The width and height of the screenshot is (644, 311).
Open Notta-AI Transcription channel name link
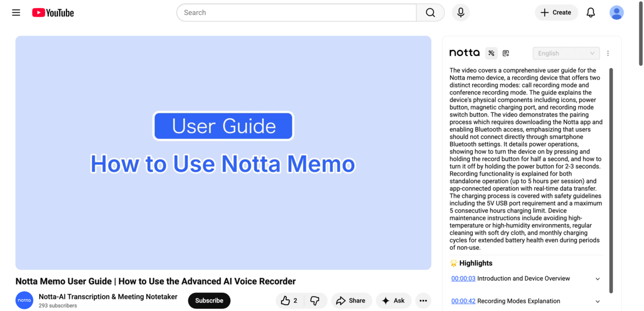click(x=108, y=296)
